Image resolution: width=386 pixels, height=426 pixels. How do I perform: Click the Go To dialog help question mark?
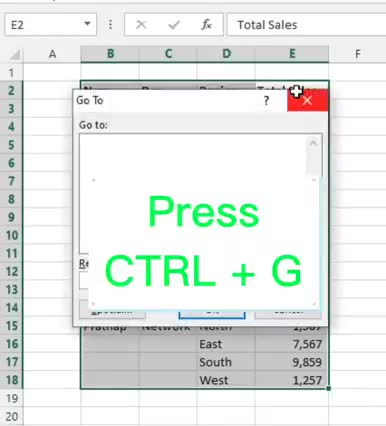[x=266, y=100]
